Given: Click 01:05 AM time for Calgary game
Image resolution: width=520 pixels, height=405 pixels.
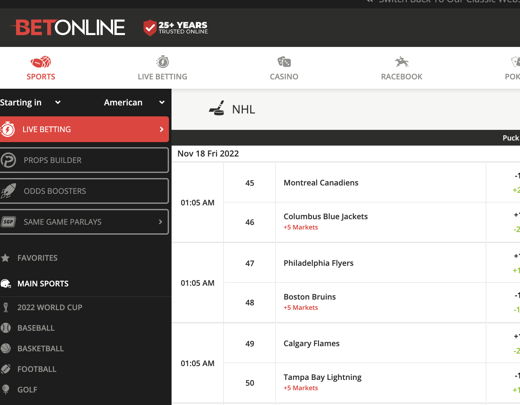Looking at the screenshot, I should (197, 363).
